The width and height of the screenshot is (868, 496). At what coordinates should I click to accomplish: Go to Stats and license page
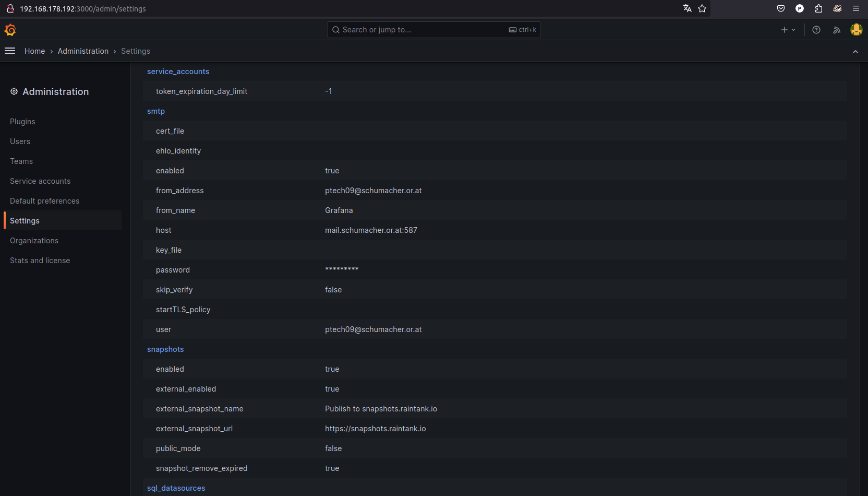coord(40,261)
